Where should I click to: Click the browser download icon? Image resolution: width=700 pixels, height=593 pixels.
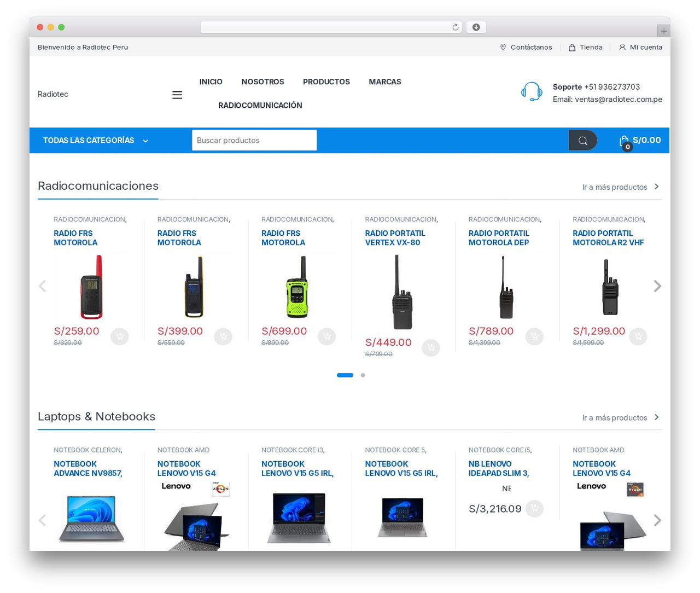click(x=476, y=27)
